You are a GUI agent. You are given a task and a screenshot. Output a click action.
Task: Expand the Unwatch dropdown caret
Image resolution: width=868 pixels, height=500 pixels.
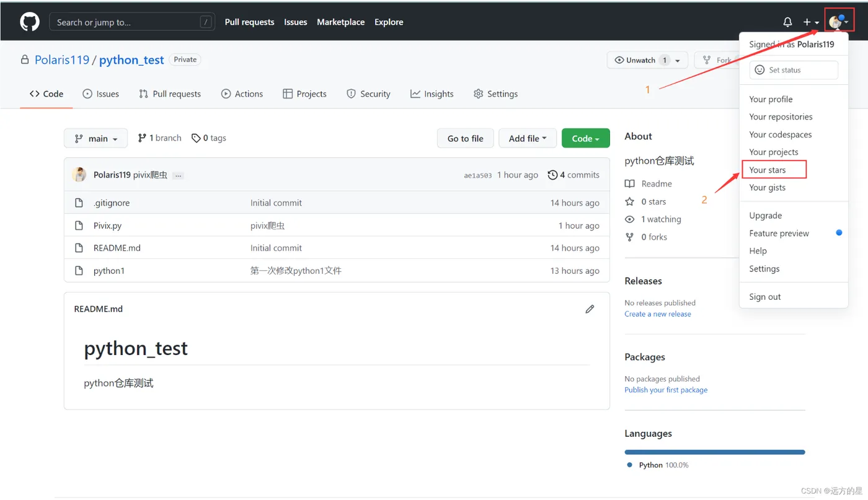pyautogui.click(x=677, y=60)
